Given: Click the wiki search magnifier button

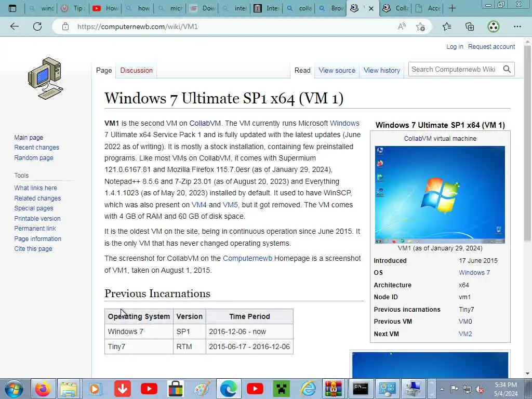Looking at the screenshot, I should (x=507, y=69).
